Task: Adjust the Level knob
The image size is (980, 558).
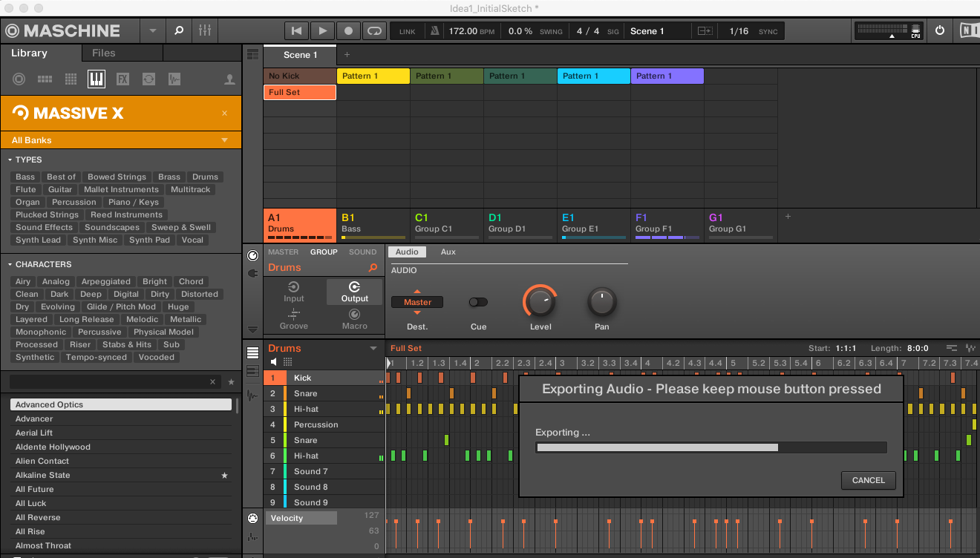Action: (x=540, y=302)
